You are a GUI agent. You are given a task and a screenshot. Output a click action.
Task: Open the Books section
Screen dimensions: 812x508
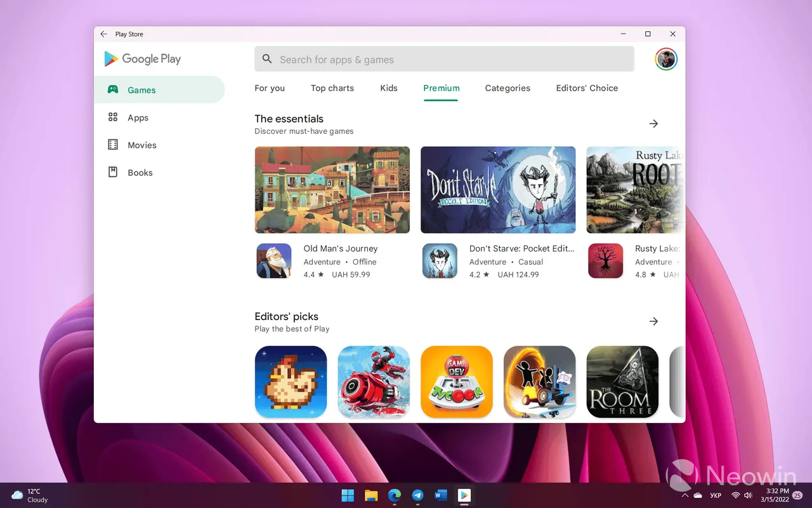140,172
